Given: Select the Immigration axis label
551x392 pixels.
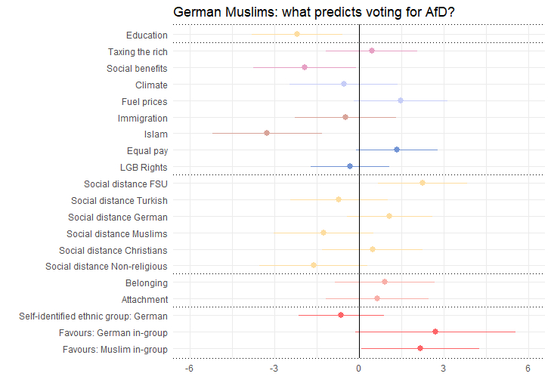Looking at the screenshot, I should 143,119.
